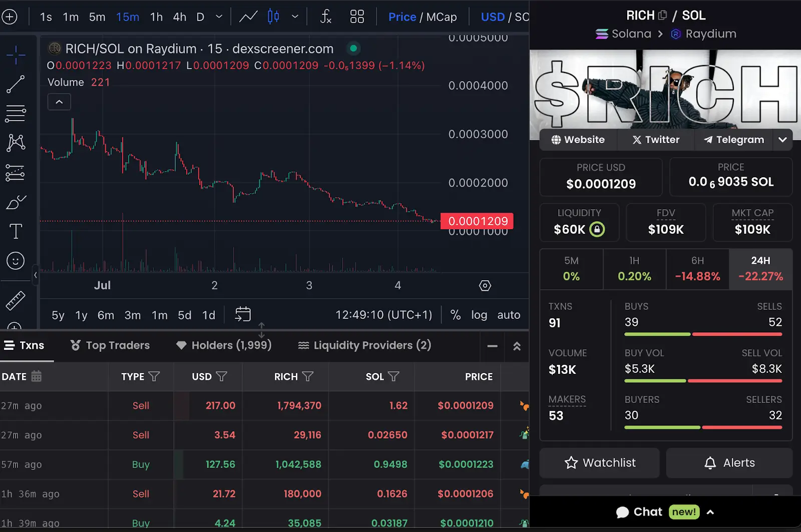Screen dimensions: 801x532
Task: Set chart range to 5d
Action: pyautogui.click(x=185, y=315)
